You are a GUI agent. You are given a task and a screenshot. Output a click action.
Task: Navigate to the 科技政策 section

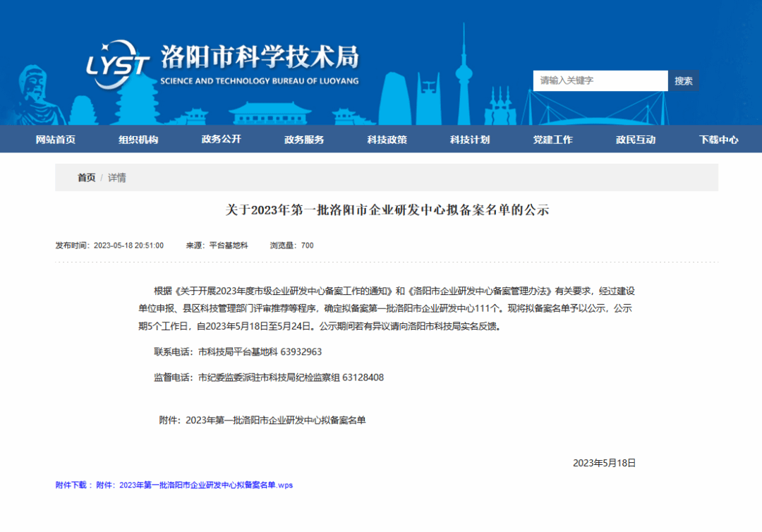[x=387, y=140]
